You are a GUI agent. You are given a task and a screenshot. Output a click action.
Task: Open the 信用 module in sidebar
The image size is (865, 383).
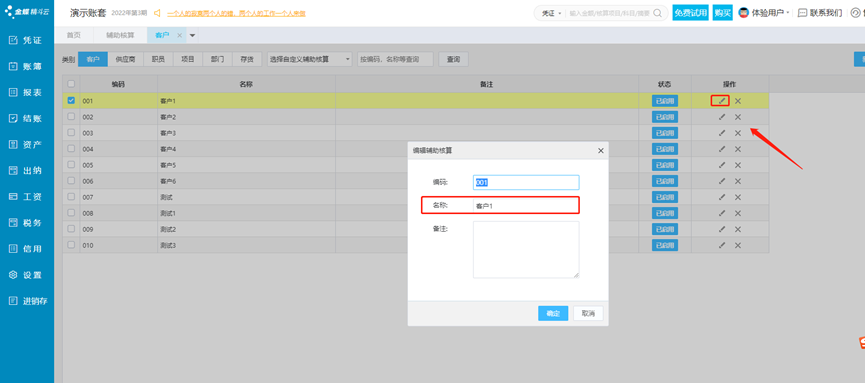click(26, 249)
